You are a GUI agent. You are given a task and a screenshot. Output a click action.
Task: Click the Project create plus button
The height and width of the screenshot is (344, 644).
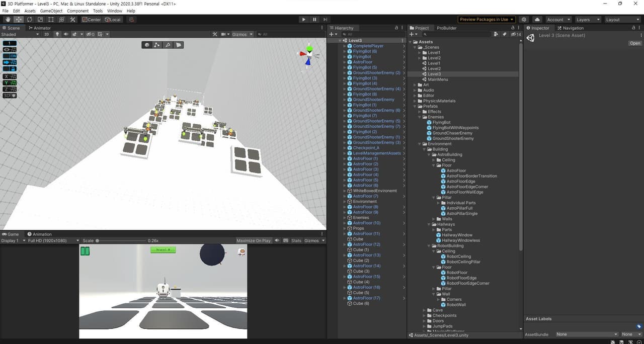point(413,34)
